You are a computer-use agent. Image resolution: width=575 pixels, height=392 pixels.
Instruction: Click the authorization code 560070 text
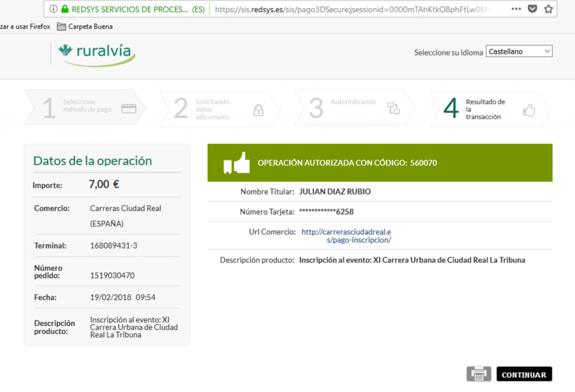click(x=424, y=163)
